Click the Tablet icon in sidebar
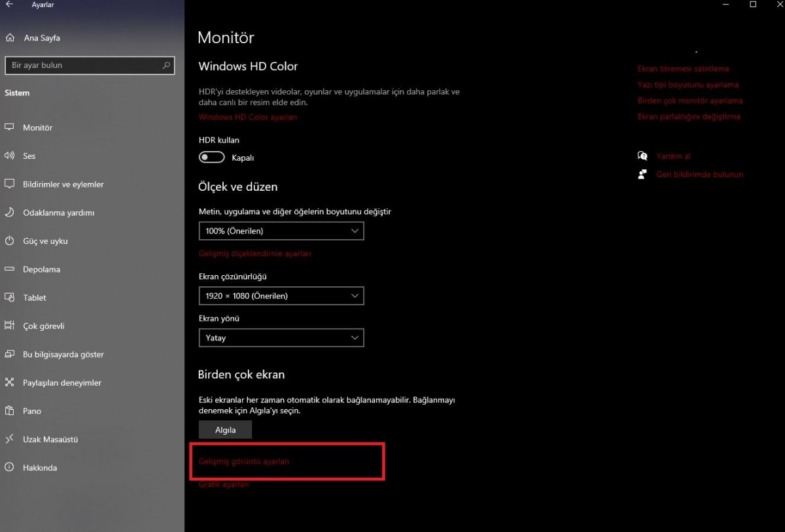Screen dimensions: 785x532 click(10, 297)
